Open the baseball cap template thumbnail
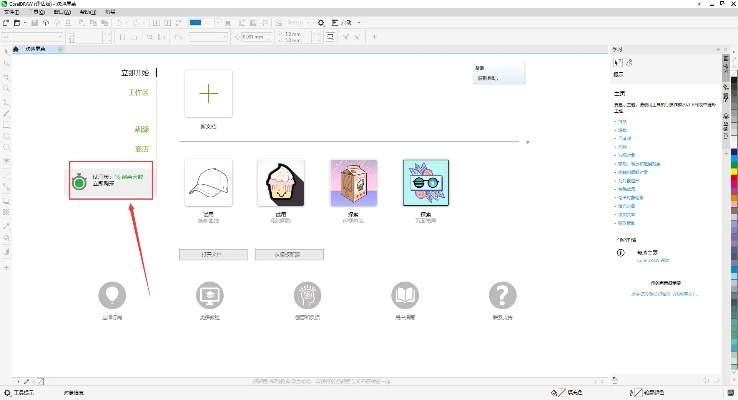This screenshot has height=400, width=738. coord(208,183)
